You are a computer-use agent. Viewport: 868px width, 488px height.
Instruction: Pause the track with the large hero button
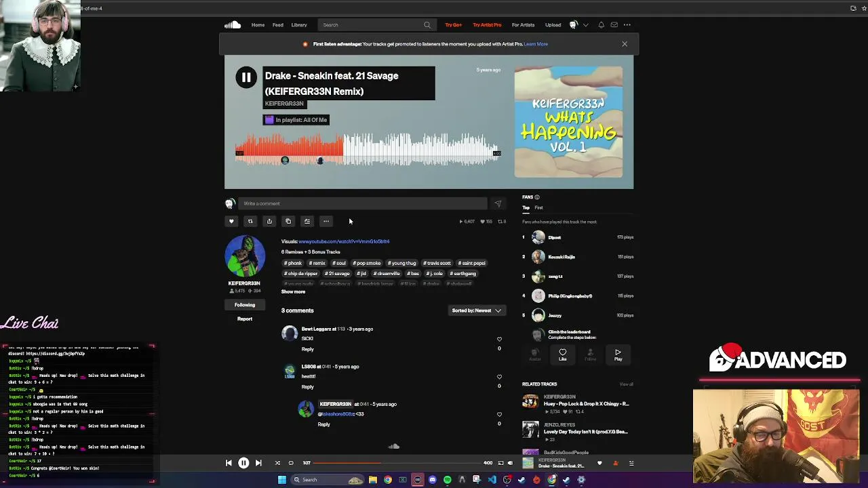246,77
